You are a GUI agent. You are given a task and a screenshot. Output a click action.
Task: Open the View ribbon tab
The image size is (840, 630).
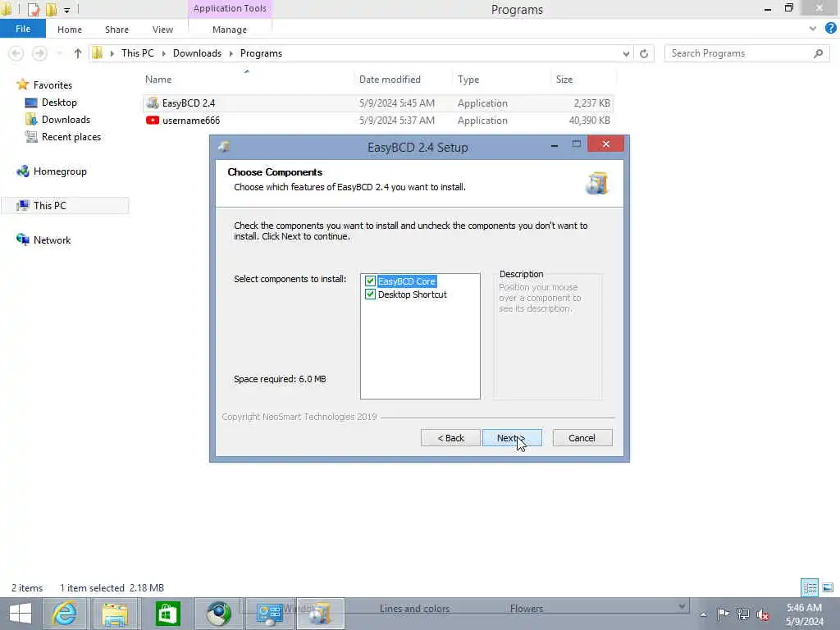[162, 30]
